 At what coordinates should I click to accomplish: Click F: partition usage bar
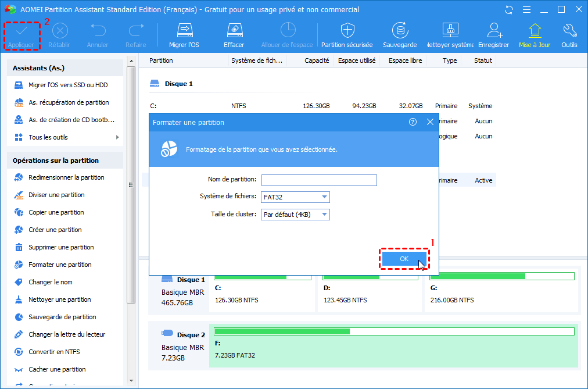click(394, 331)
